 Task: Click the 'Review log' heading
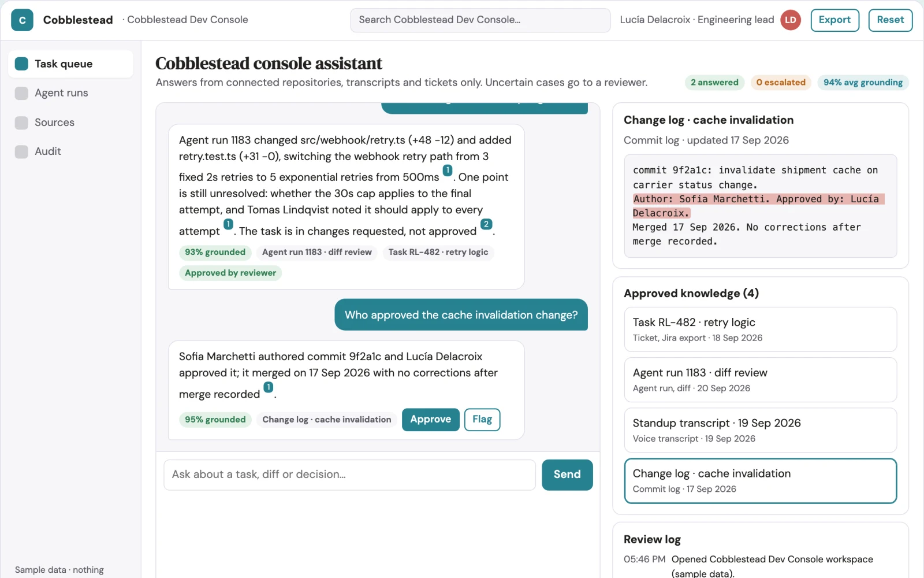pyautogui.click(x=652, y=540)
